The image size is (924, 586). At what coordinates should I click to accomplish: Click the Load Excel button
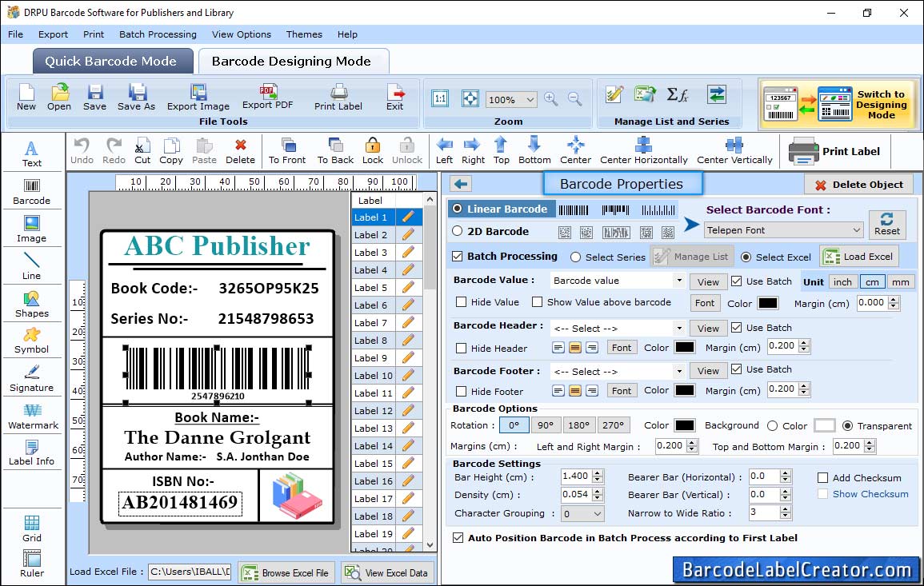[x=859, y=257]
